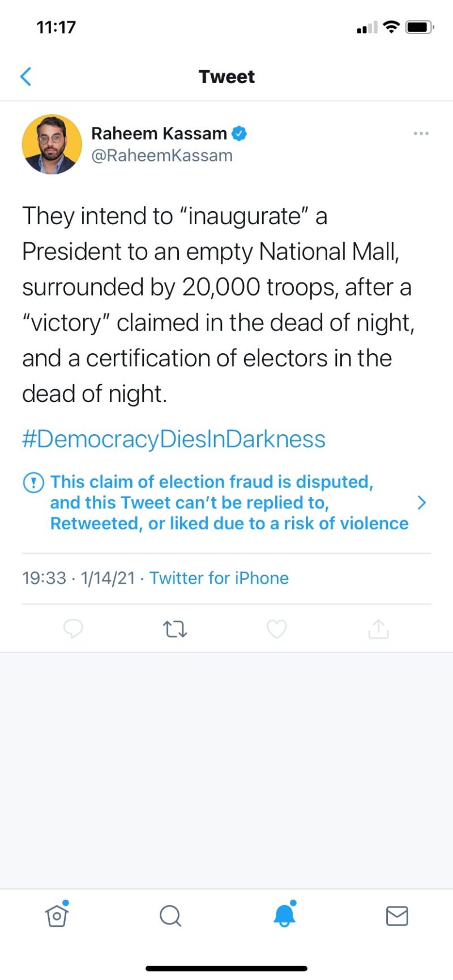
Task: Tap the blue verified badge
Action: [240, 134]
